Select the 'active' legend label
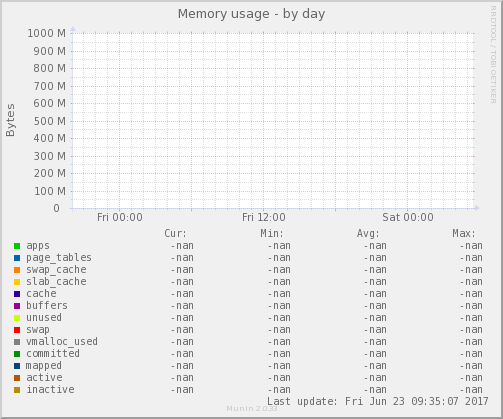 (x=44, y=378)
